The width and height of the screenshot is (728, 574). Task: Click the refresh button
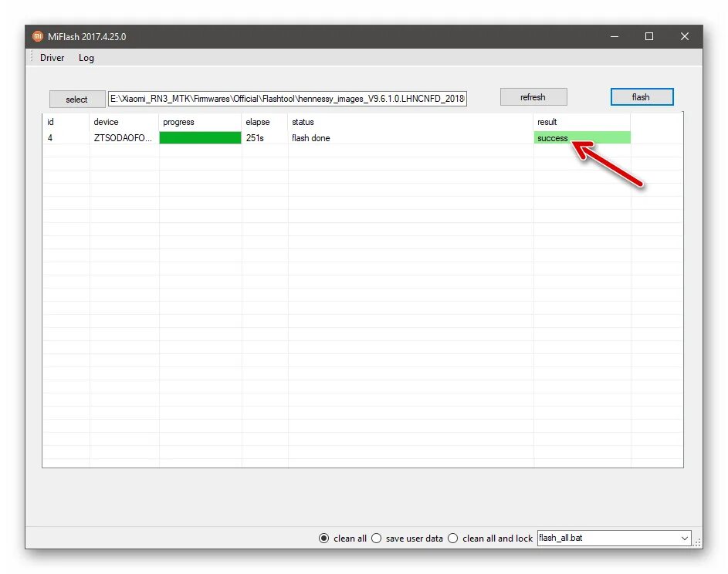tap(533, 97)
